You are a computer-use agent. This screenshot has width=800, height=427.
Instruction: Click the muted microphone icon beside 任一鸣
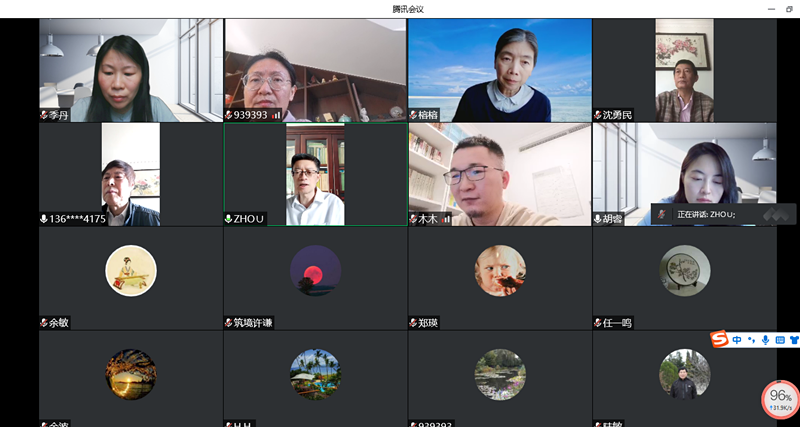pos(598,323)
